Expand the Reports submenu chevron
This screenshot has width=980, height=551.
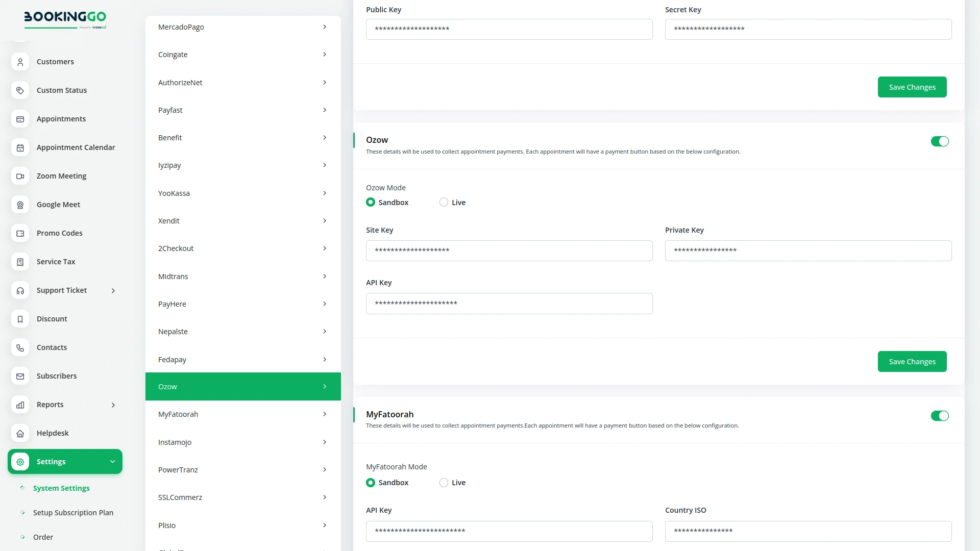pos(113,405)
